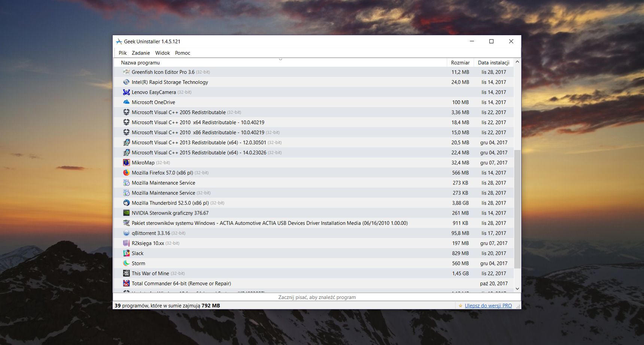Select the Slack 829 MB size cell
This screenshot has width=644, height=345.
[460, 253]
